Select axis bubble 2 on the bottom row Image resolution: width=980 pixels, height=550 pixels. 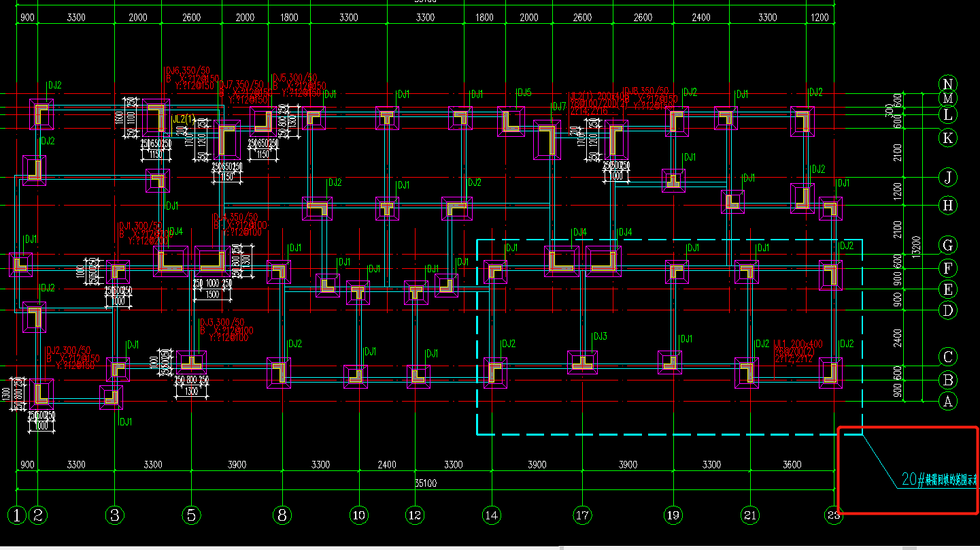click(39, 515)
